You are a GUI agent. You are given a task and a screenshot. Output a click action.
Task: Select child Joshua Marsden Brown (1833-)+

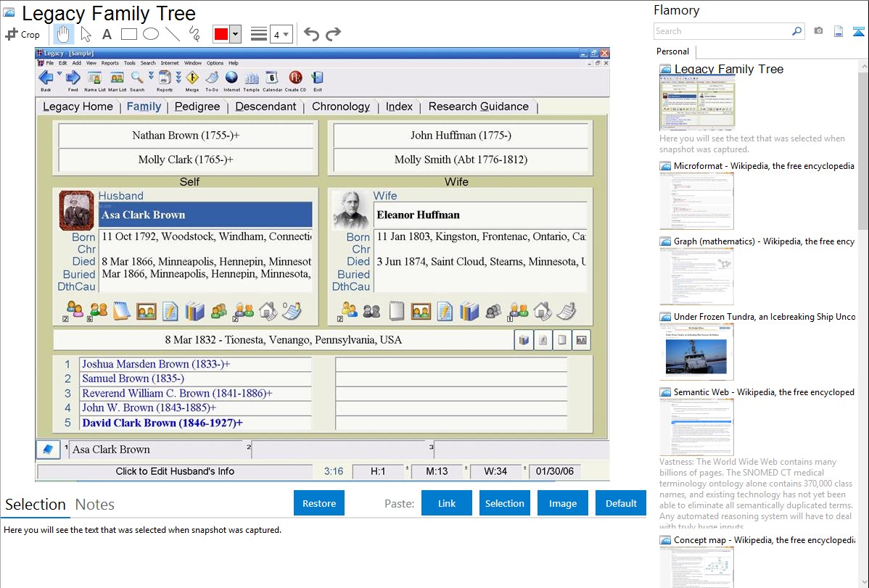pos(195,364)
